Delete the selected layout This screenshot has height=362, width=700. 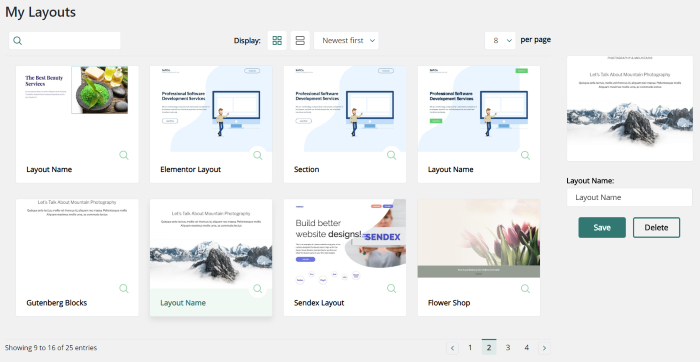click(x=656, y=228)
